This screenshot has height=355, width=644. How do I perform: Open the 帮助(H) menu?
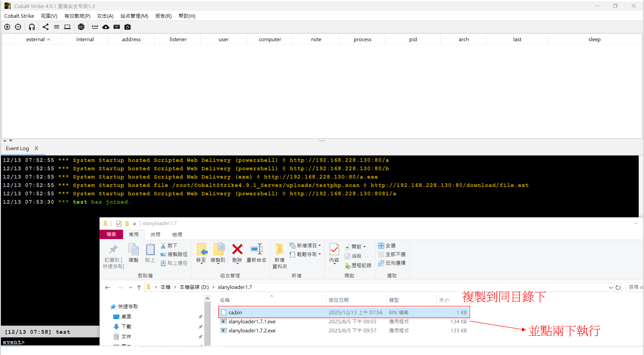[x=187, y=16]
